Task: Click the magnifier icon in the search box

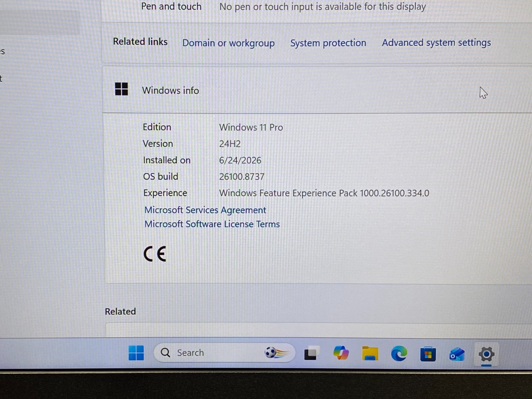Action: (x=165, y=352)
